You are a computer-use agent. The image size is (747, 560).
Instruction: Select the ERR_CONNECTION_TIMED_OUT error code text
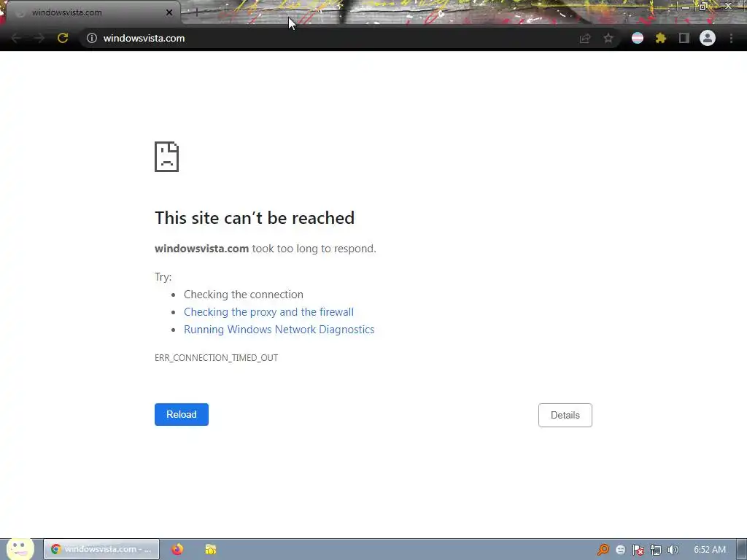click(216, 357)
